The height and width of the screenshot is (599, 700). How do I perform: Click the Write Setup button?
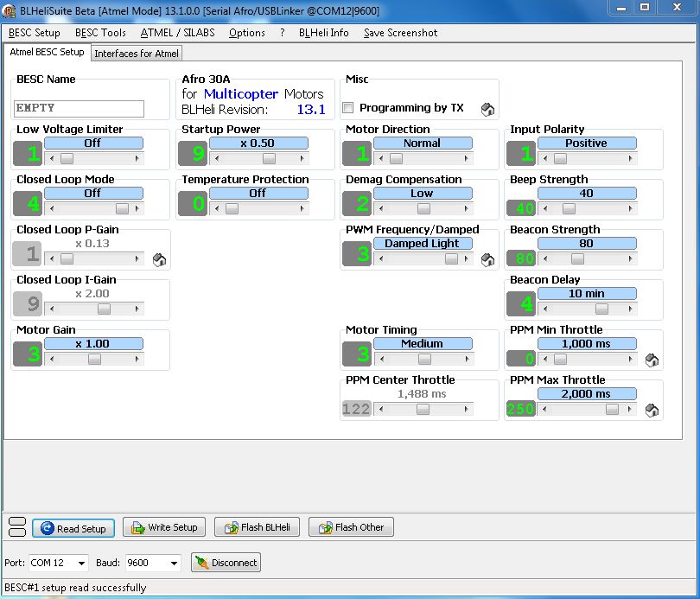click(x=164, y=527)
